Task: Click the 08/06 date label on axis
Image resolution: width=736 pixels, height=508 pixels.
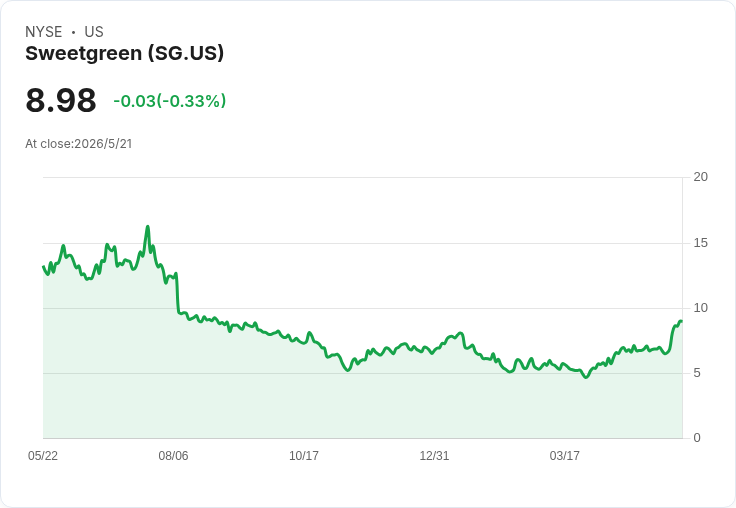Action: 173,456
